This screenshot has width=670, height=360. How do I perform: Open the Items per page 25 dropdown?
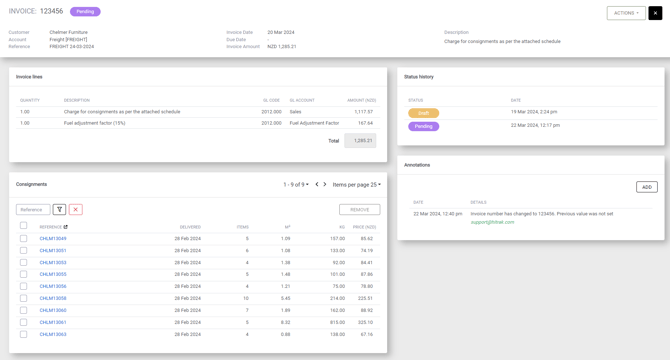[356, 184]
